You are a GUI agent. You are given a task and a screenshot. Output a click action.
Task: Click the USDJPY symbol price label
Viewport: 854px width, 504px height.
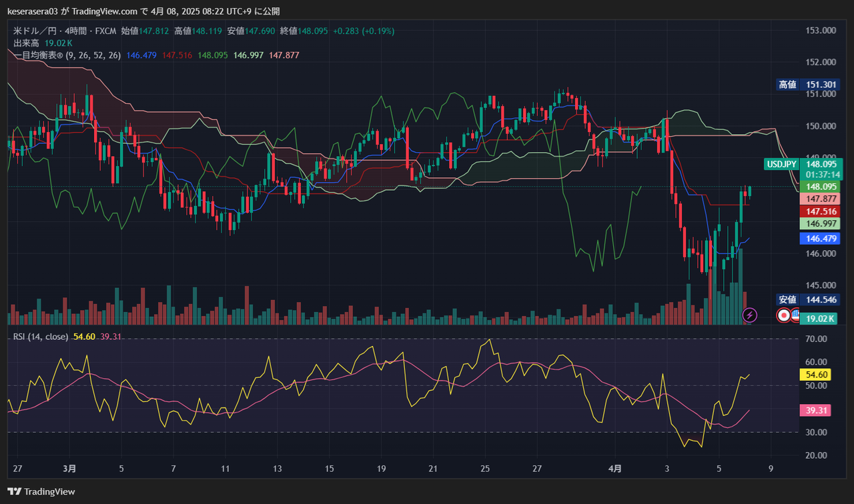point(782,164)
